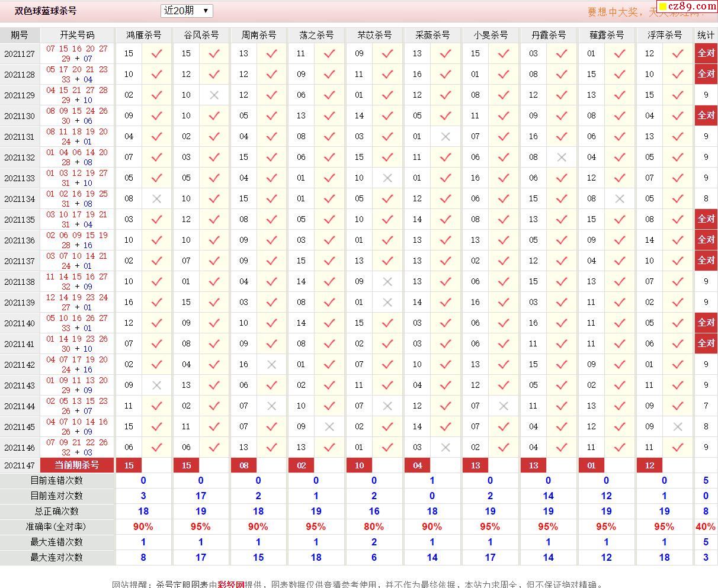Click the 准确率(全对率) row label
This screenshot has width=718, height=588.
coord(57,526)
